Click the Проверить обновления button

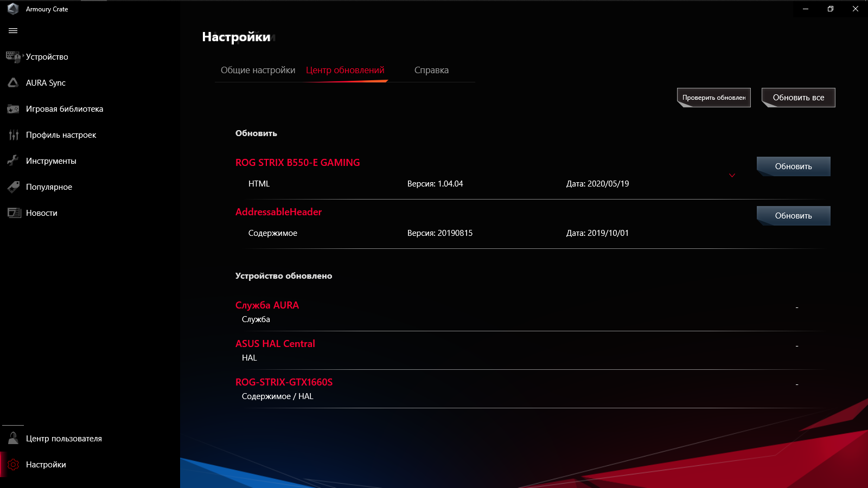(x=714, y=98)
